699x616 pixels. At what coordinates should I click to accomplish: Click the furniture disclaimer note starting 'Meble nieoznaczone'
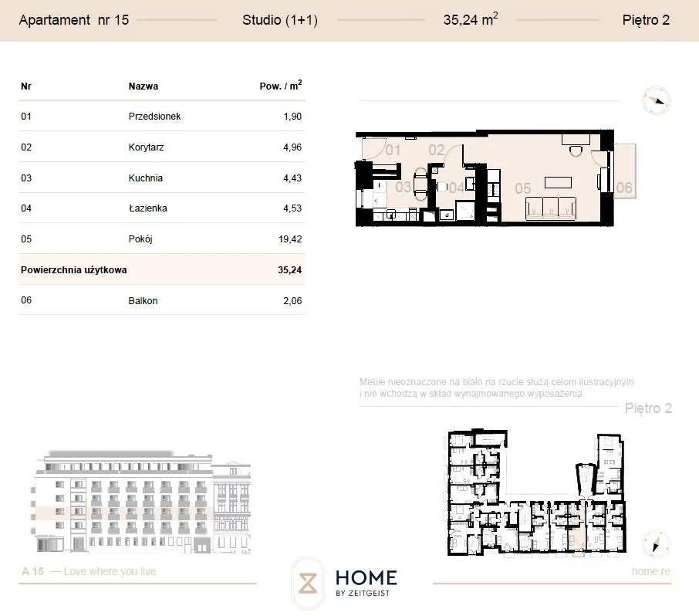tap(497, 388)
